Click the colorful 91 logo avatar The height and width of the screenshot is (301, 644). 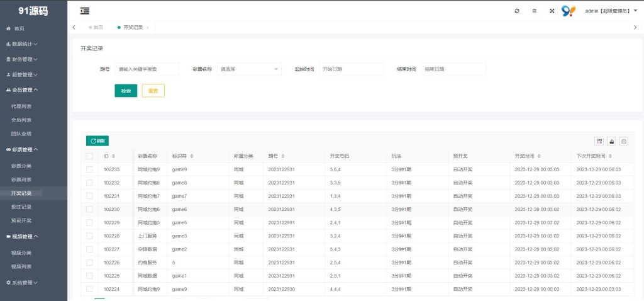[569, 11]
